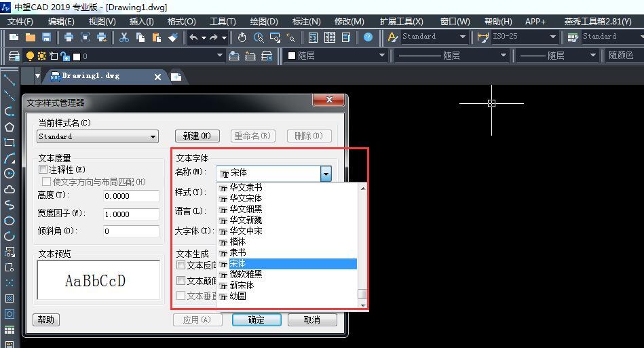Open the lineweight 随层 dropdown
The image size is (644, 348).
click(592, 56)
